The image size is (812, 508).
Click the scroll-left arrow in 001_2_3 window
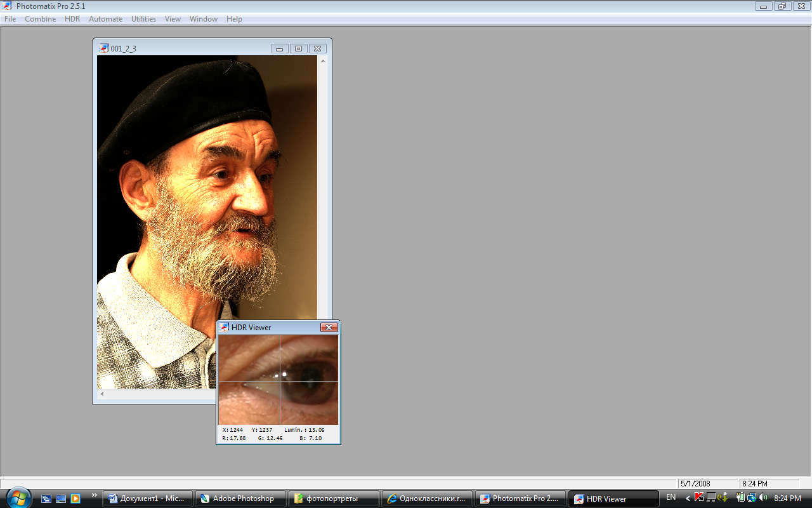point(102,394)
